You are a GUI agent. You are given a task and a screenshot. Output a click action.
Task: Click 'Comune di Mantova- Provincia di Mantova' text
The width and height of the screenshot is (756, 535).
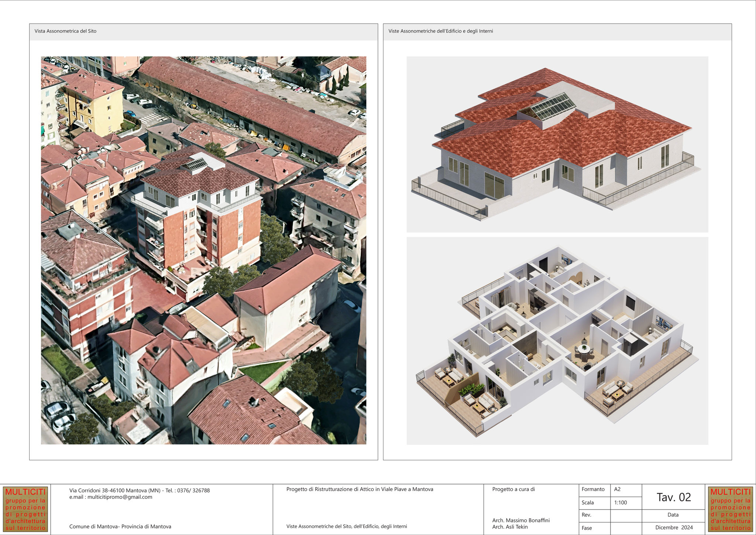[120, 527]
